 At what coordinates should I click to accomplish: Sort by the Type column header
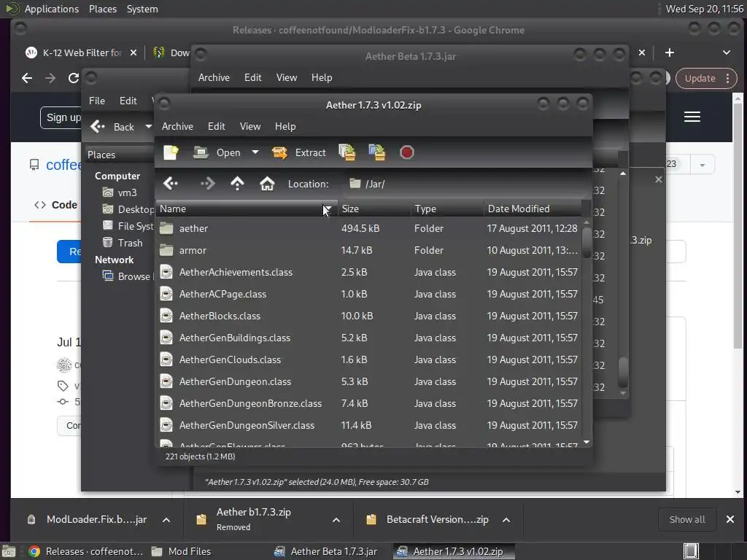pyautogui.click(x=447, y=209)
